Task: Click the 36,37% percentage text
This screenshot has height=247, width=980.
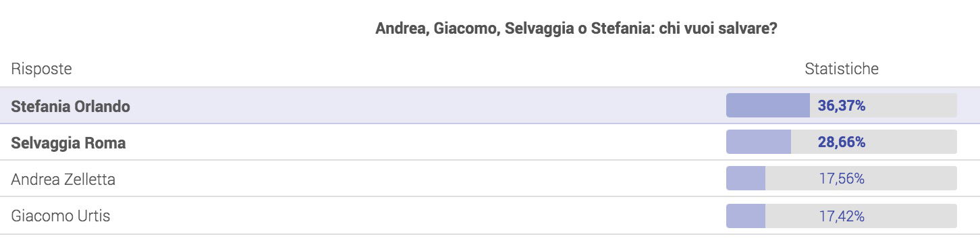Action: (842, 106)
